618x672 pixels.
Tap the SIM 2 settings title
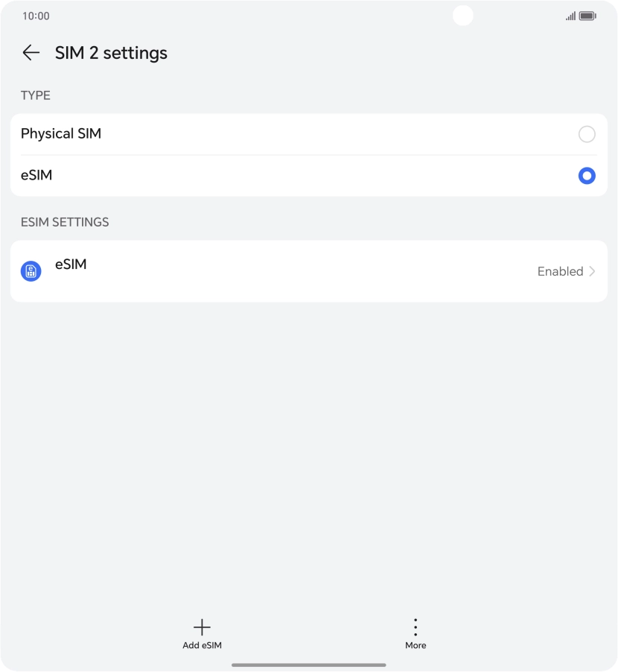(x=111, y=53)
